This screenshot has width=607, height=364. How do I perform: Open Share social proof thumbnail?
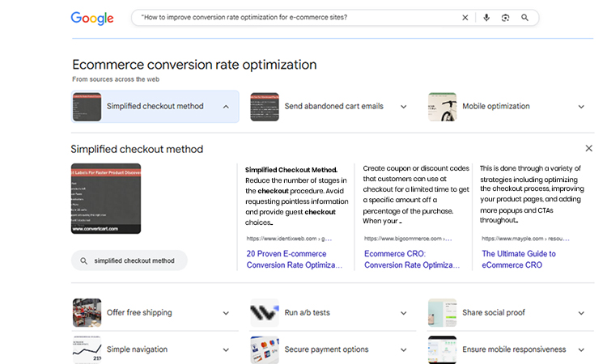click(x=442, y=312)
